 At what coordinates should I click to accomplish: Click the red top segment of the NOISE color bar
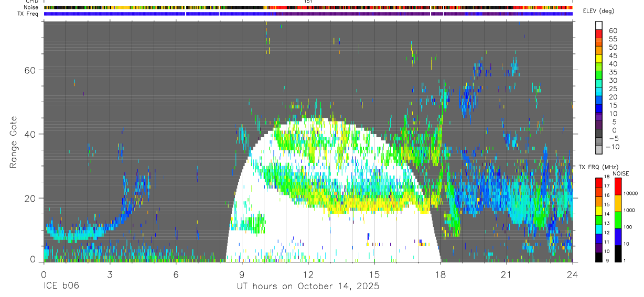pyautogui.click(x=618, y=186)
